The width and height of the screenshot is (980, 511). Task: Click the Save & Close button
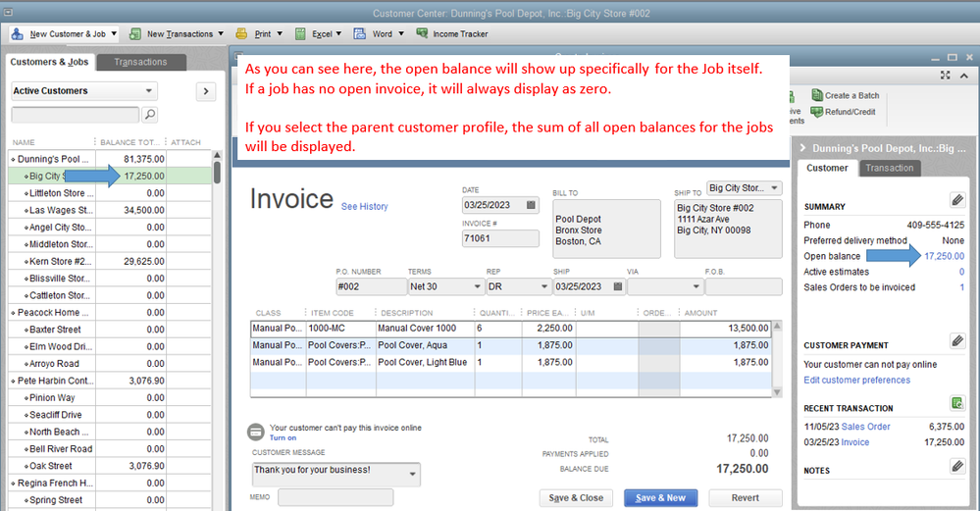point(576,498)
